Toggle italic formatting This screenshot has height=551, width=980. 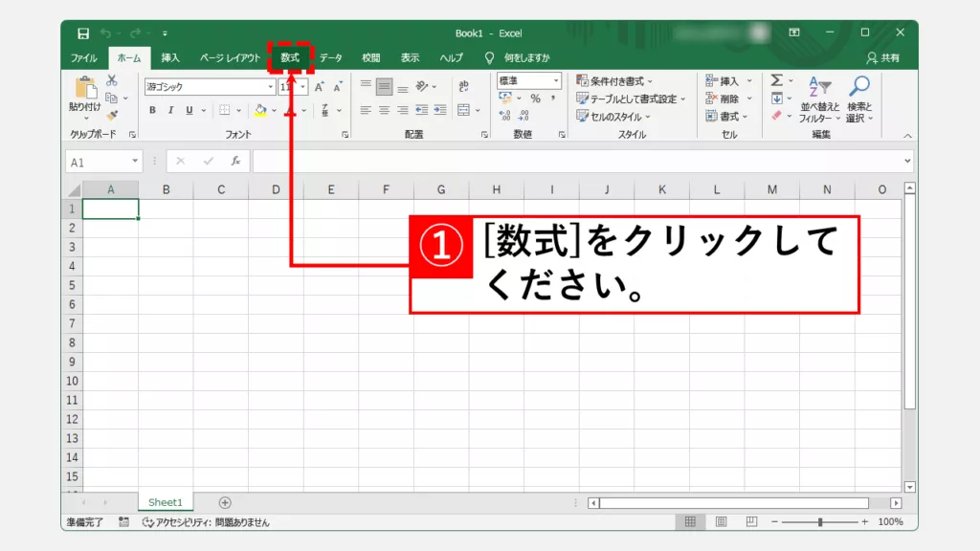pyautogui.click(x=171, y=110)
